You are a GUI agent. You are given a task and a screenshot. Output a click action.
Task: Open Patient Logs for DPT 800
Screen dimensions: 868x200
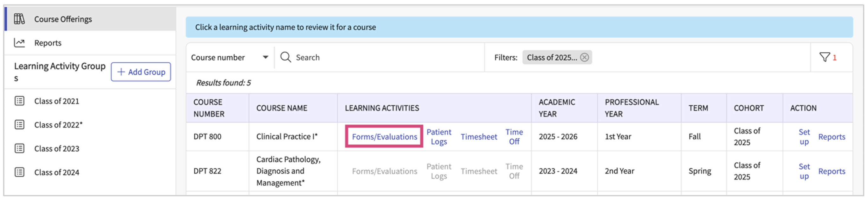pos(439,137)
